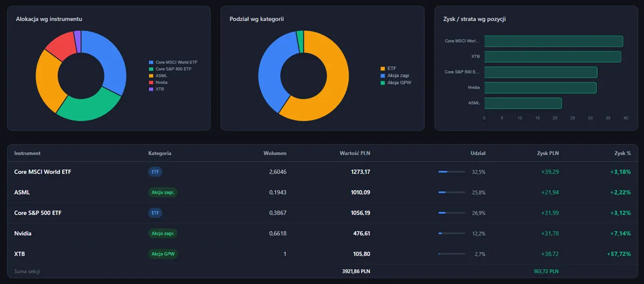Sort table by Instrument column header

tap(27, 153)
